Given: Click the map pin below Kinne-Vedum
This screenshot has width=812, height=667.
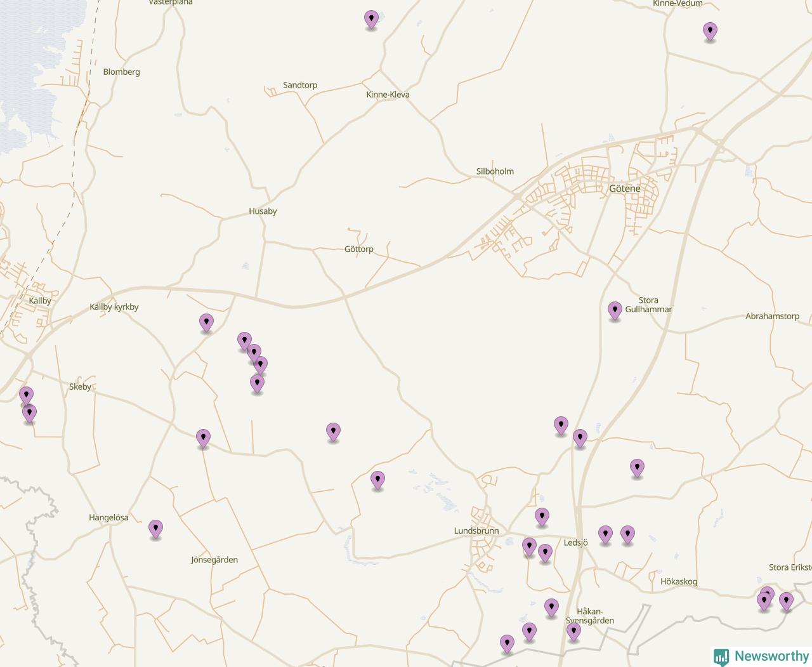Looking at the screenshot, I should [x=710, y=31].
